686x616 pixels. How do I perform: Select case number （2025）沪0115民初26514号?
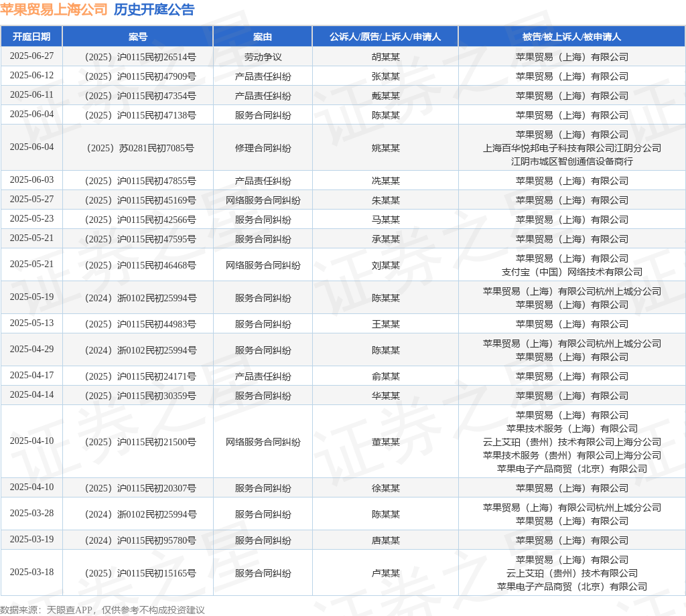pyautogui.click(x=140, y=58)
